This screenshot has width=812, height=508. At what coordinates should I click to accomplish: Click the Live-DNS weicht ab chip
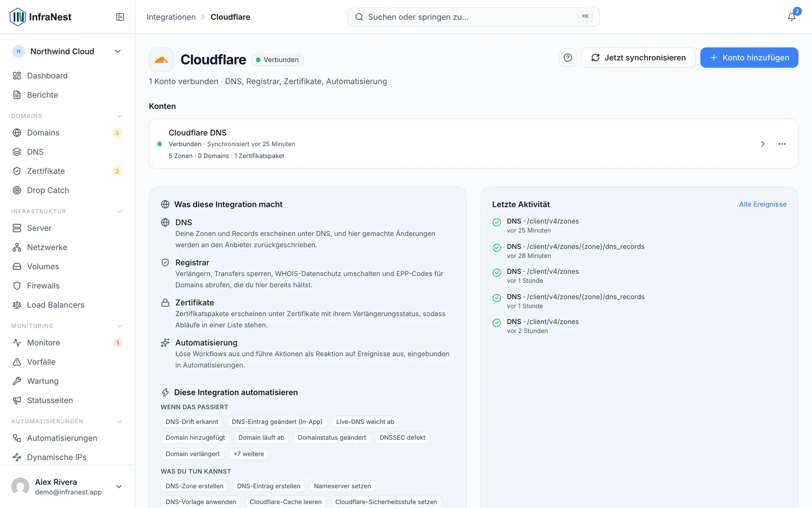[365, 422]
